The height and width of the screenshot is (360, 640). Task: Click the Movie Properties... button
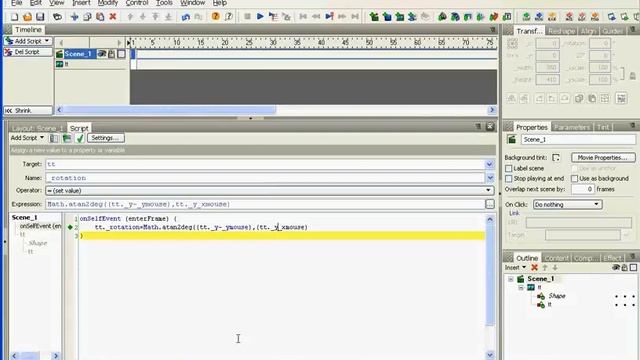[x=603, y=158]
